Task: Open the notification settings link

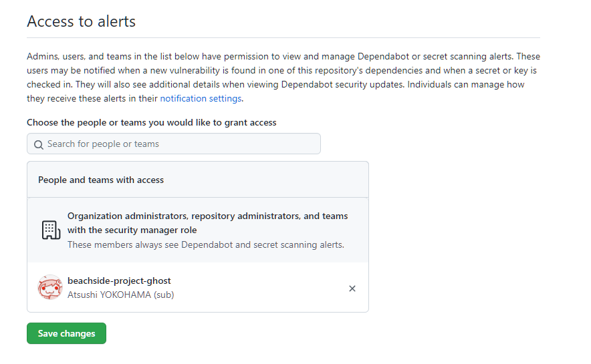Action: (x=201, y=98)
